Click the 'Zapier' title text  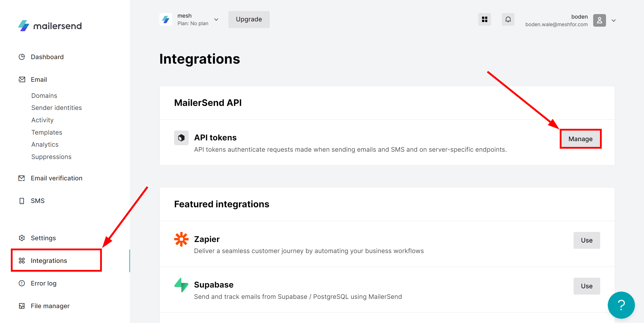pyautogui.click(x=207, y=239)
